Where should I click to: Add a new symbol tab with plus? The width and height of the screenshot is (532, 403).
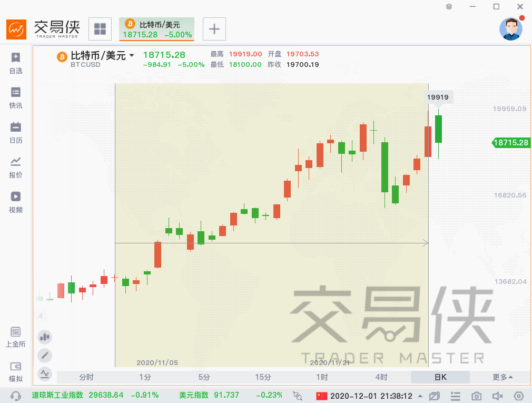(x=214, y=29)
